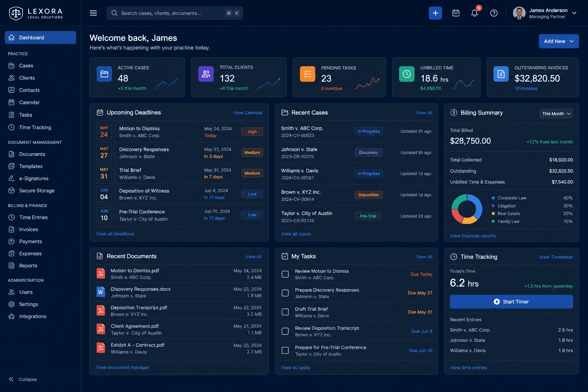The width and height of the screenshot is (588, 392).
Task: Click the Motion to Dismiss.pdf file icon
Action: pos(101,273)
